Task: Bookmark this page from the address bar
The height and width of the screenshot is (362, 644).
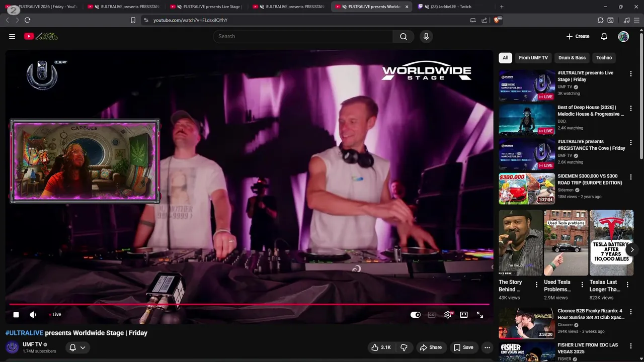Action: click(133, 20)
